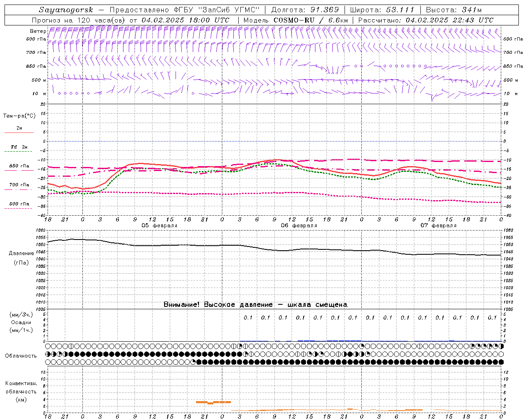Click the Sayanogorsk station name in header

[66, 10]
